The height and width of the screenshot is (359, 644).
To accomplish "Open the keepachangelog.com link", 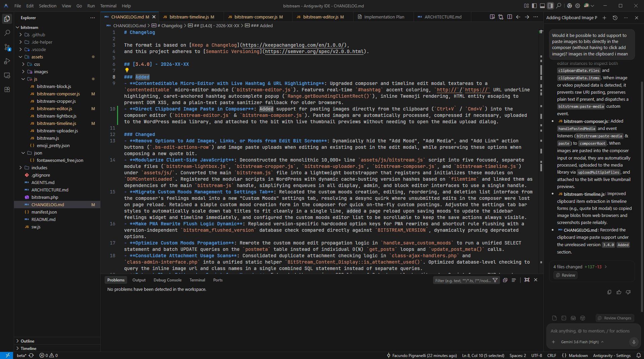I will 293,45.
